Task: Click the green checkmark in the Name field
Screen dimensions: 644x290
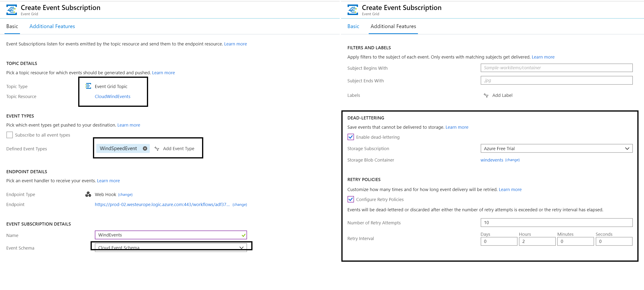Action: (243, 235)
